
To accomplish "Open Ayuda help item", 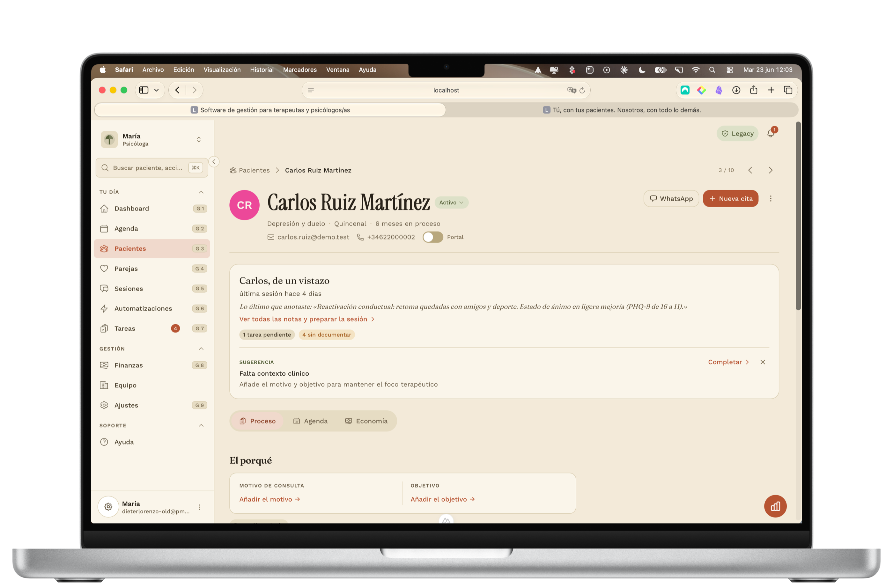I will (x=151, y=442).
